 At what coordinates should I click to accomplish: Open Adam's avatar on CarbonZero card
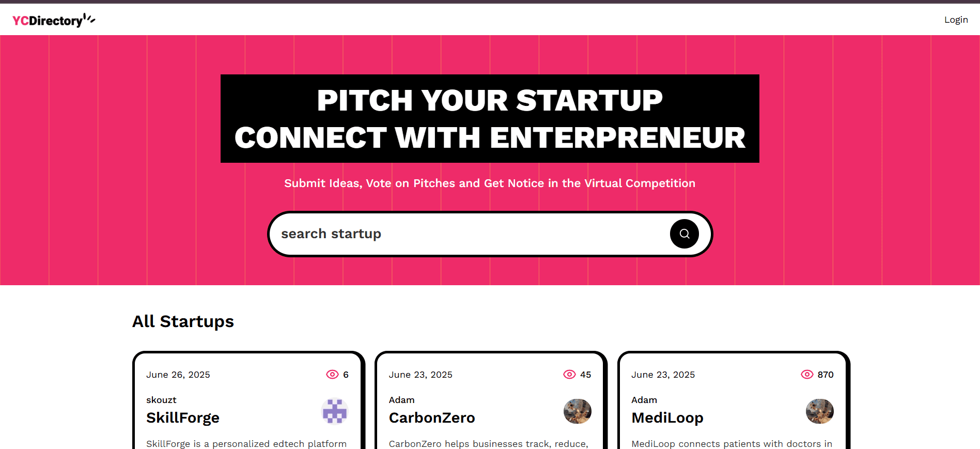click(x=577, y=411)
